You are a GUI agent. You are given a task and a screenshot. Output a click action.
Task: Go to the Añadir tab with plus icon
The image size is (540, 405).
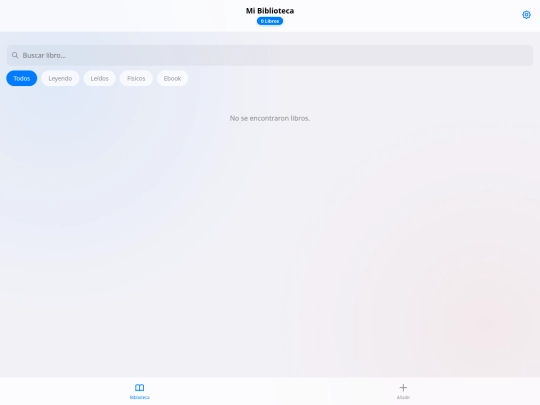[x=403, y=391]
